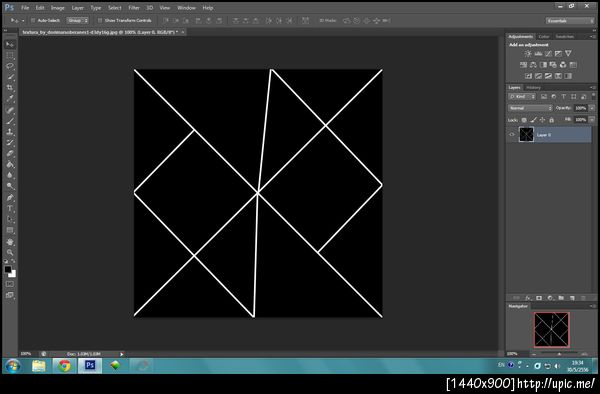Click the foreground color swatch
Image resolution: width=600 pixels, height=394 pixels.
[x=8, y=269]
